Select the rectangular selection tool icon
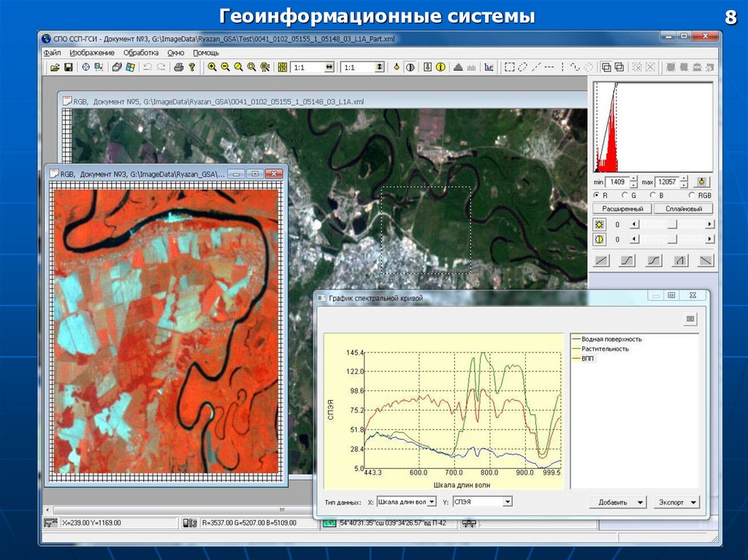The width and height of the screenshot is (748, 560). [510, 67]
